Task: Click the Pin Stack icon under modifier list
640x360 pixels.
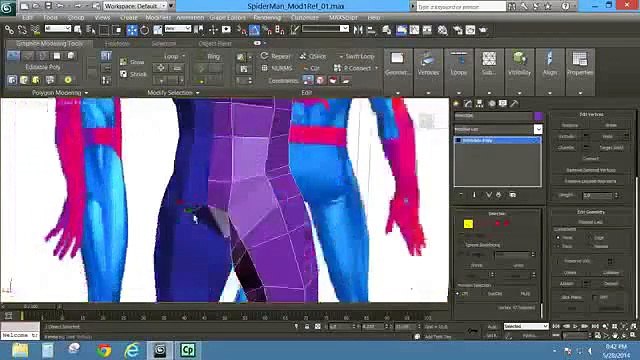Action: point(460,195)
